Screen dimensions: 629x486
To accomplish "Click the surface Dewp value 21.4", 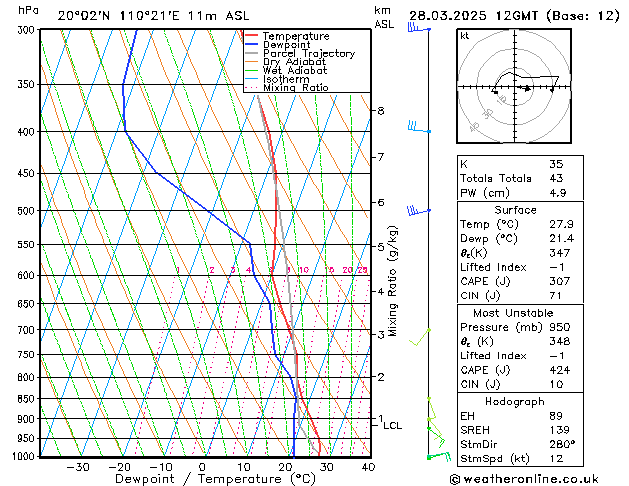I will click(561, 239).
